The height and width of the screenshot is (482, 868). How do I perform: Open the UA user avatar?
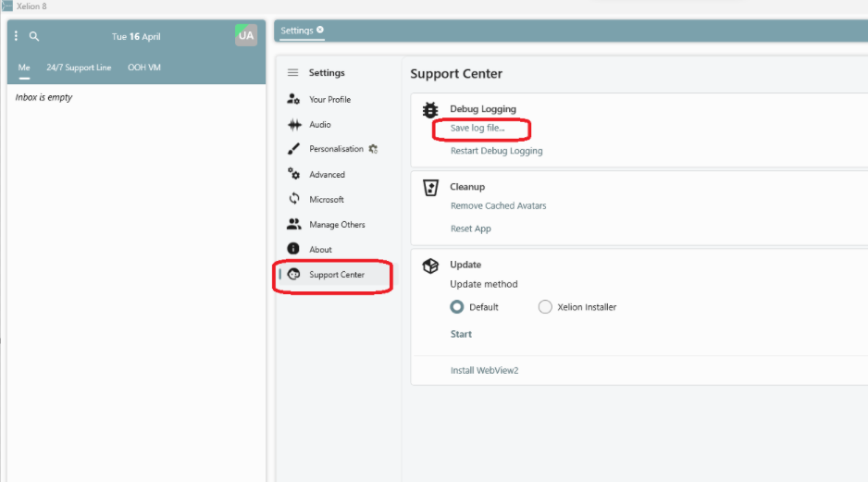(x=246, y=35)
